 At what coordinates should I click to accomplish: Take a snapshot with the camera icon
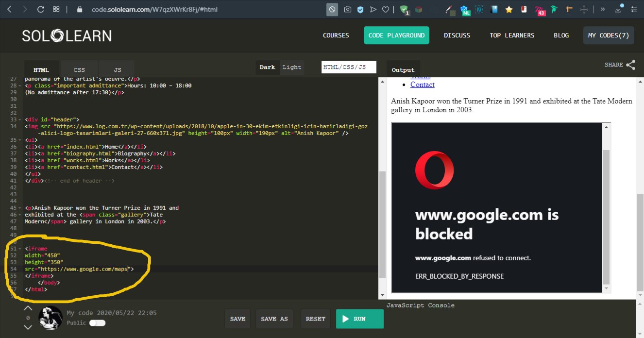348,9
